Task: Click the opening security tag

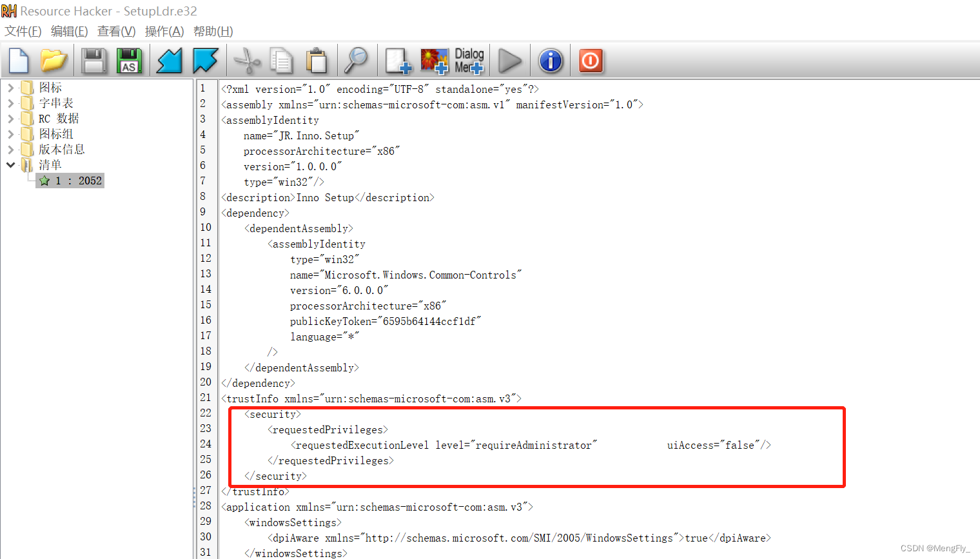Action: click(273, 414)
